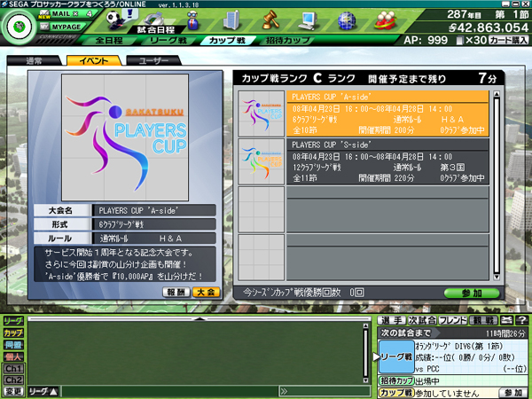Toggle the カップ chat channel

13,332
